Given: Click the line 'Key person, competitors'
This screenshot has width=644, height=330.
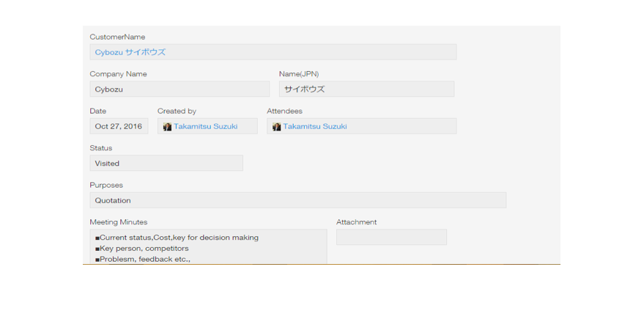Looking at the screenshot, I should point(142,248).
